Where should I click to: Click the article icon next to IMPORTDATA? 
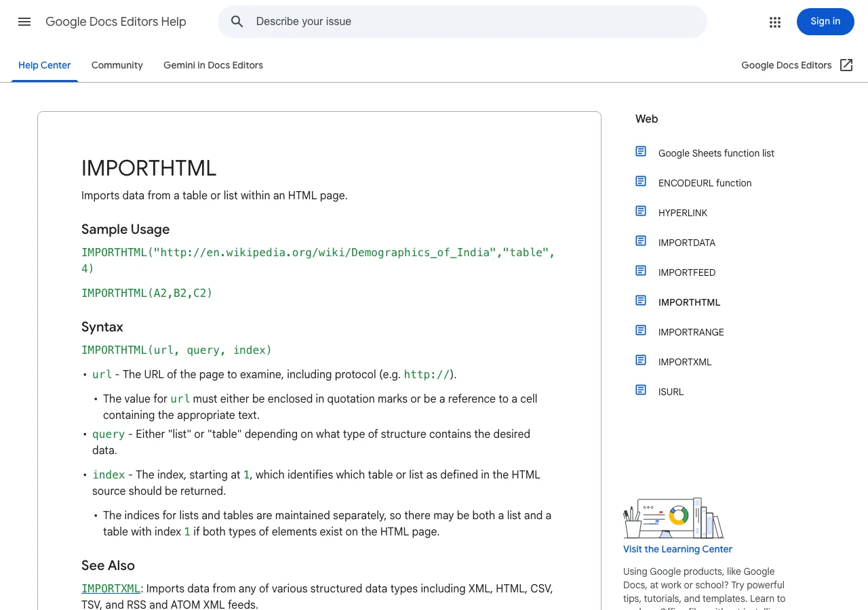pyautogui.click(x=641, y=241)
